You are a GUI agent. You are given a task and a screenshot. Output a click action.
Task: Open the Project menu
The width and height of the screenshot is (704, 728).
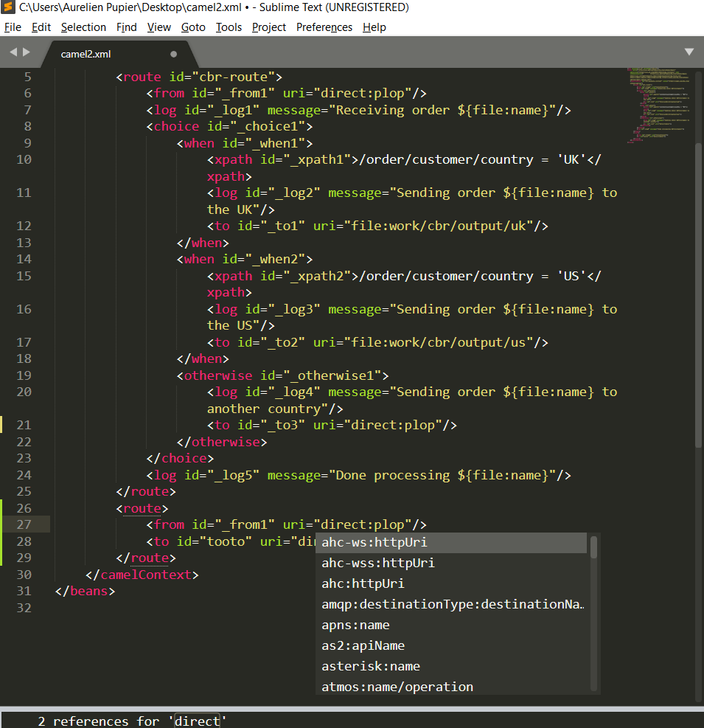coord(269,27)
